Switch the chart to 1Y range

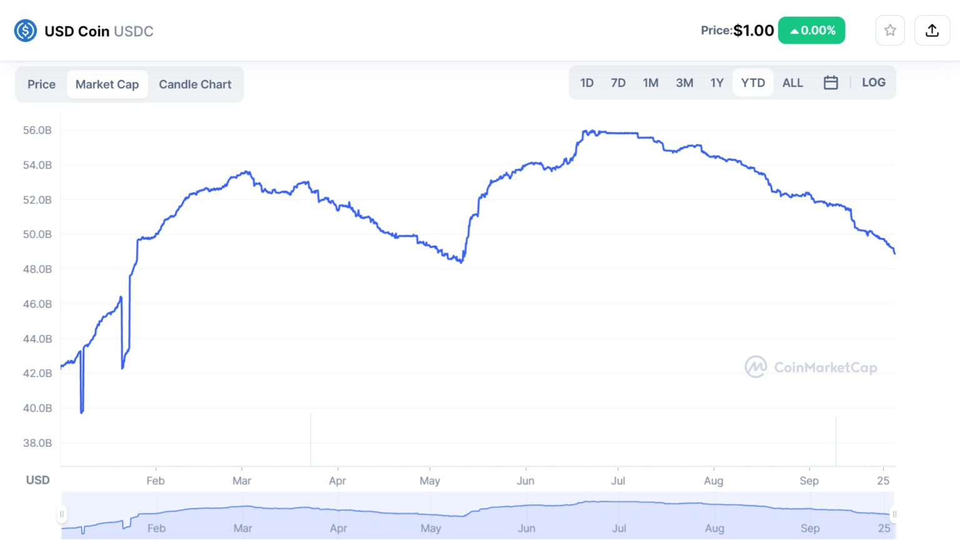pos(717,82)
